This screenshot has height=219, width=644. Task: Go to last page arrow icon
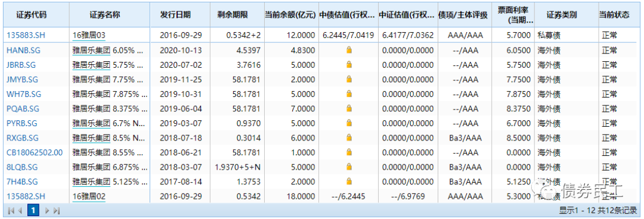(x=57, y=211)
